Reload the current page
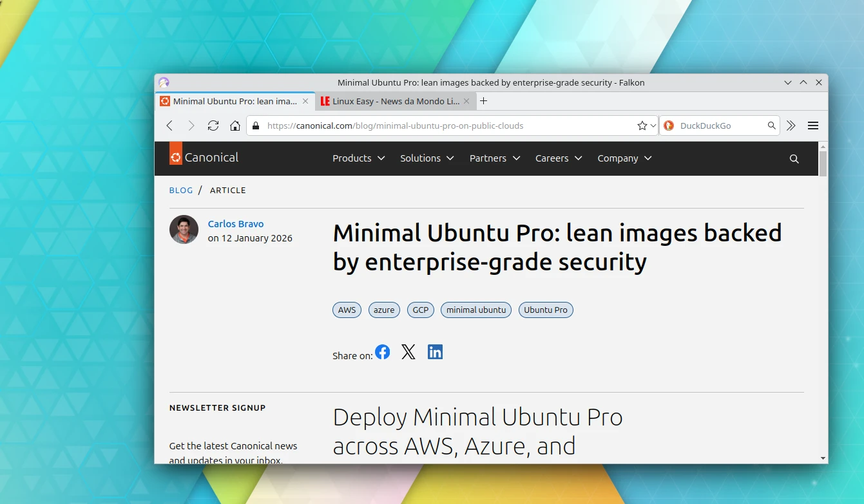This screenshot has width=864, height=504. coord(213,126)
